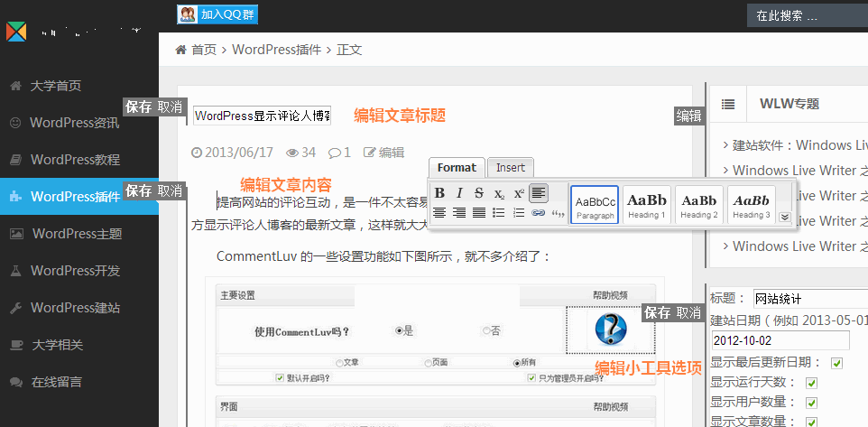Click the comment bubble icon showing 1
Screen dimensions: 868x427
[335, 153]
